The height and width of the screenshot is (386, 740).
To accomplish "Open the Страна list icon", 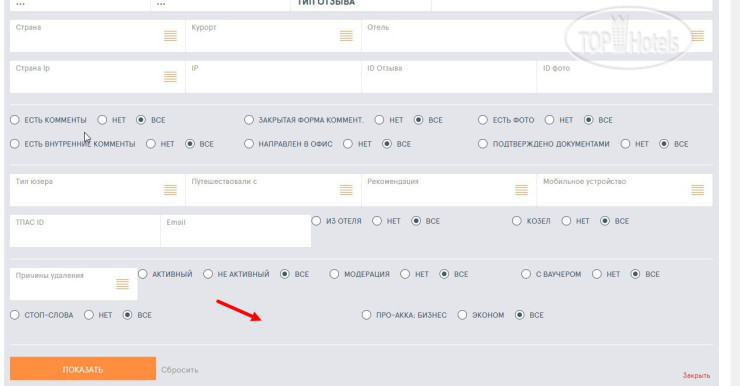I will (x=170, y=36).
